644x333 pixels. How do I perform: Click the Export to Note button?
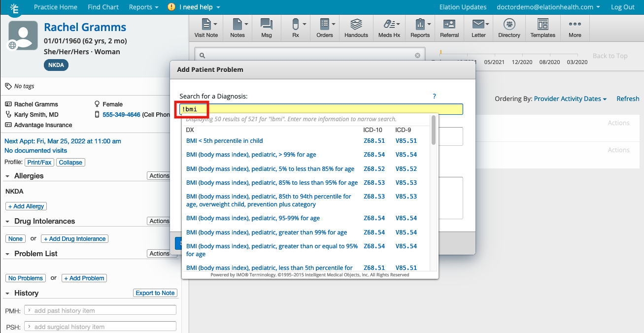click(155, 293)
